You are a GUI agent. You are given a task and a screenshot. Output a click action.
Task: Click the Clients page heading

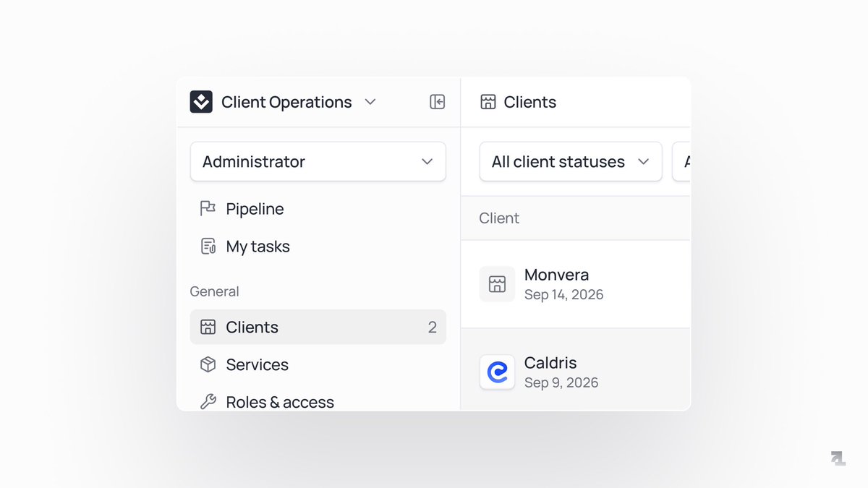click(530, 102)
